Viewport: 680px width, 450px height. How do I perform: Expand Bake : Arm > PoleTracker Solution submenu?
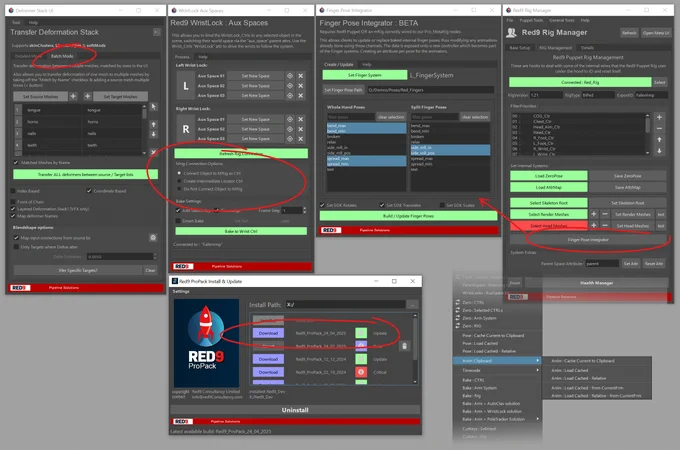tap(538, 419)
